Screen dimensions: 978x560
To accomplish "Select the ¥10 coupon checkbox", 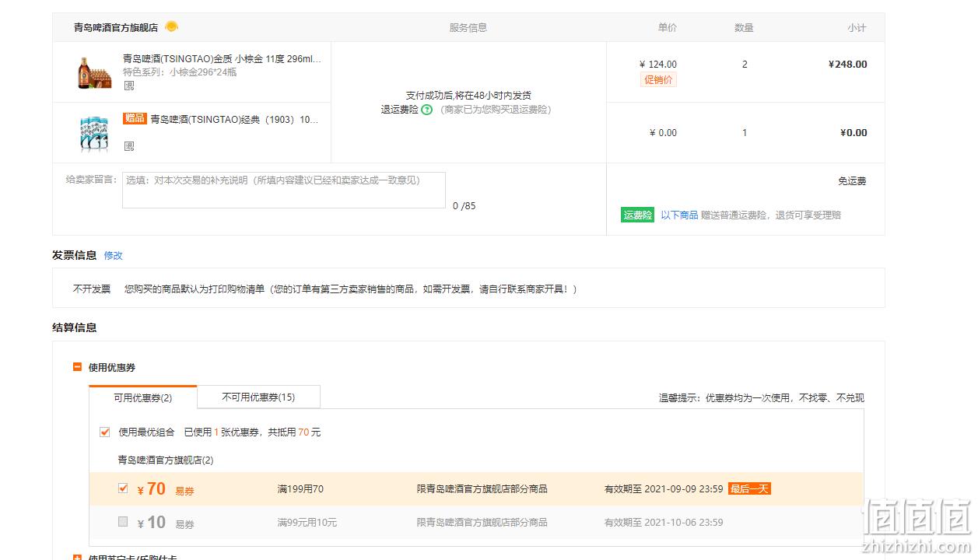I will click(122, 522).
